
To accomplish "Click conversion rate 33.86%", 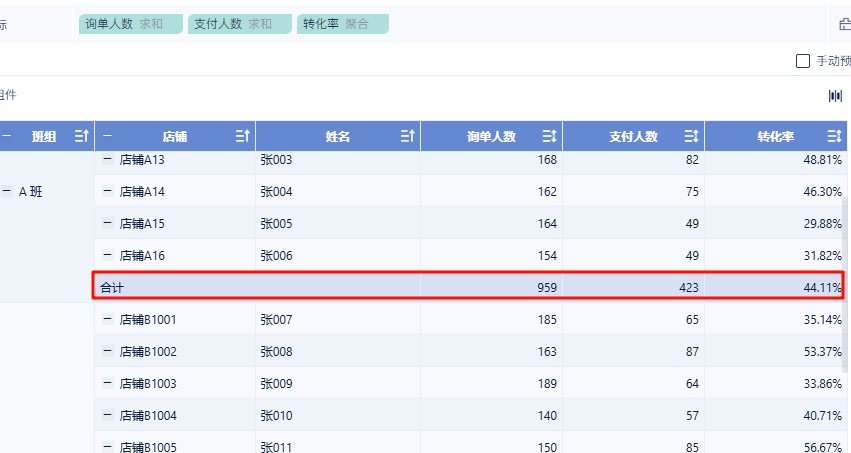I will tap(823, 384).
